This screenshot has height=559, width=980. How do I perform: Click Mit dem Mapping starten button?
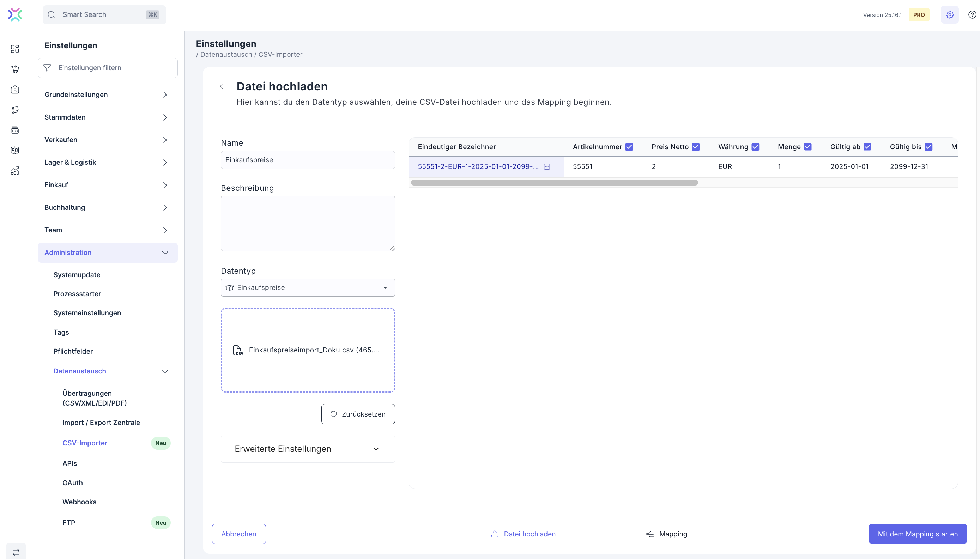click(x=918, y=534)
